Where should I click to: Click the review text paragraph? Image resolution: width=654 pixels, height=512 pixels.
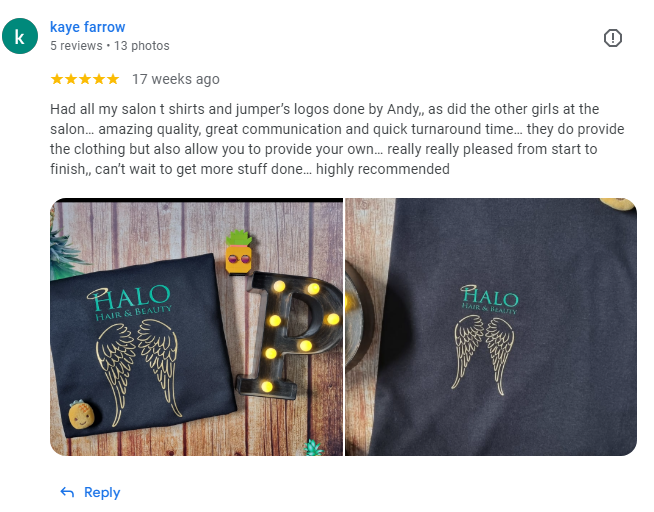coord(337,139)
